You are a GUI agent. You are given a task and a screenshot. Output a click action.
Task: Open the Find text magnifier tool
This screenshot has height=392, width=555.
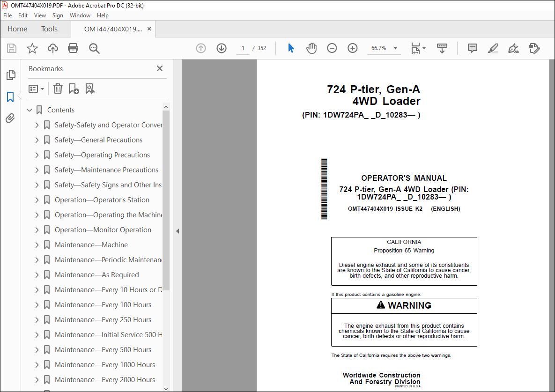pyautogui.click(x=94, y=48)
